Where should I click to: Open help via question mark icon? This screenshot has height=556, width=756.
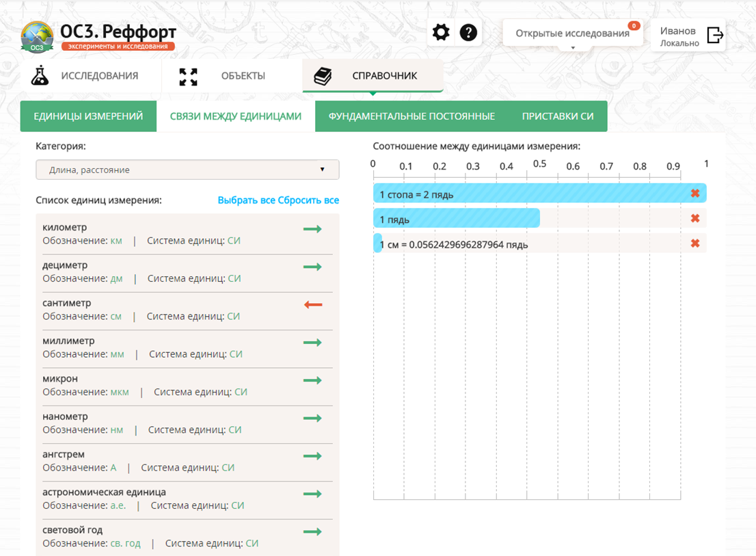(468, 33)
